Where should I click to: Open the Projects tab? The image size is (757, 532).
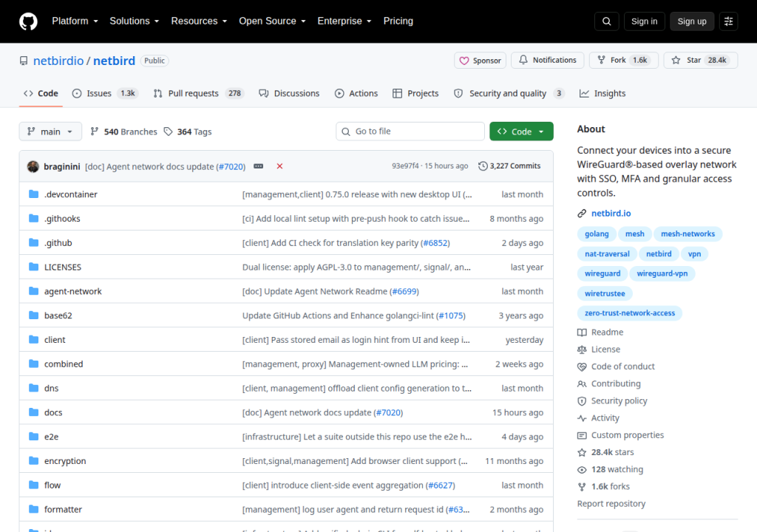point(415,93)
